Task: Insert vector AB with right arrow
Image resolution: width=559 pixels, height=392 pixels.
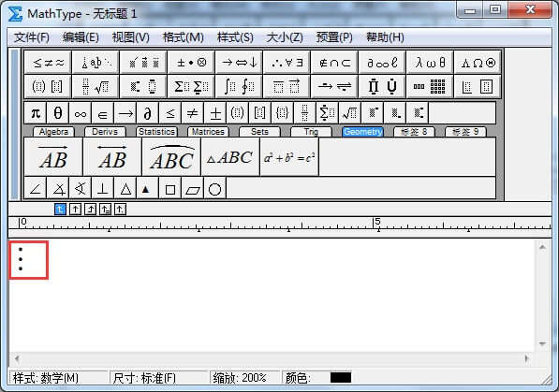Action: [x=53, y=157]
